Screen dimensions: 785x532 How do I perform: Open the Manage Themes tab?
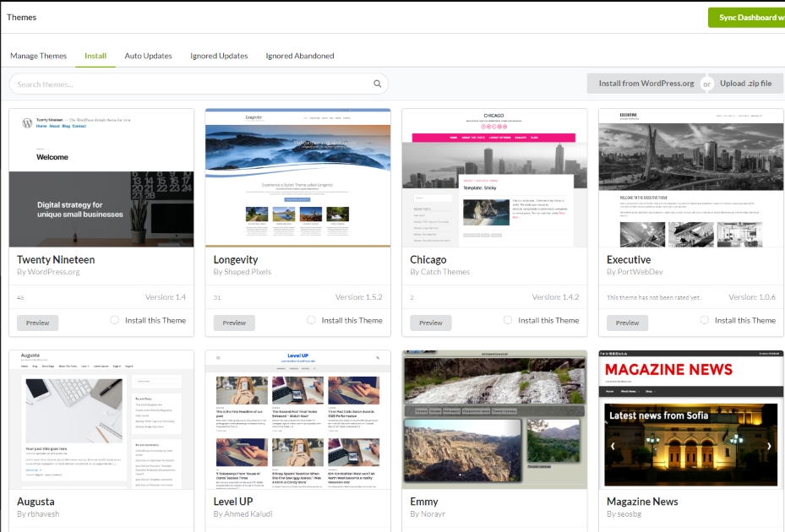click(x=38, y=56)
